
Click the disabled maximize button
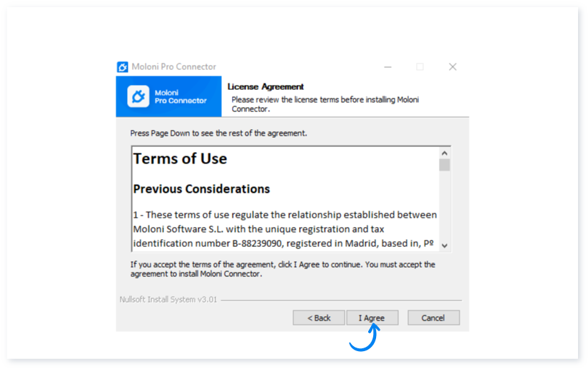[420, 67]
